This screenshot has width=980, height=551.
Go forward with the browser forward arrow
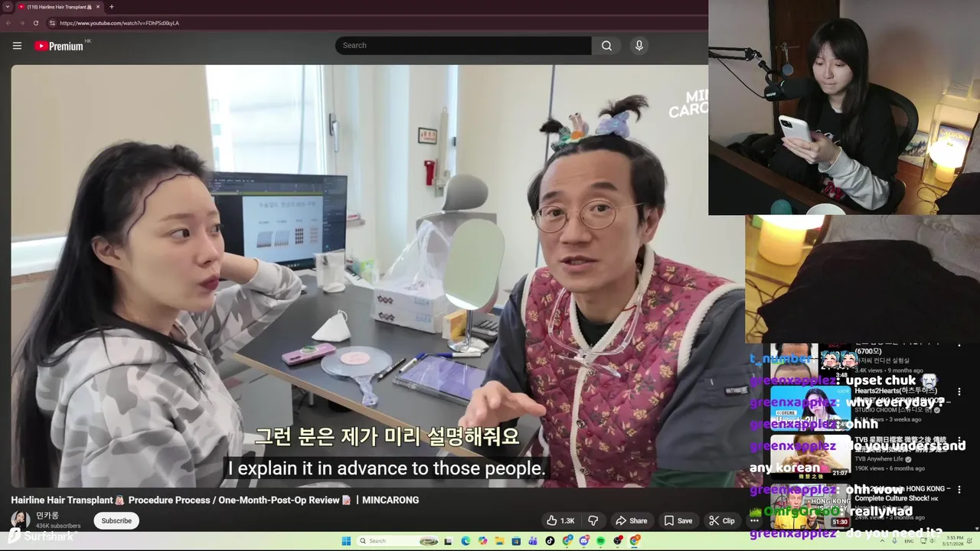click(x=21, y=23)
